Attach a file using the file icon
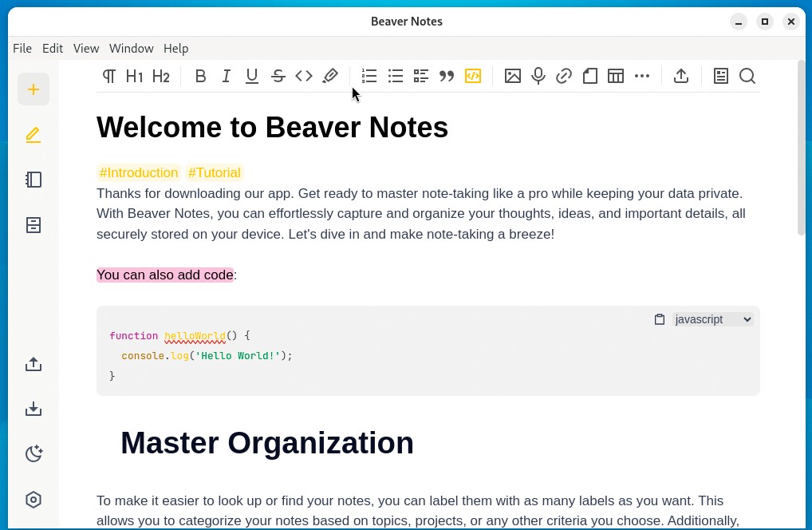Viewport: 812px width, 530px height. point(589,76)
